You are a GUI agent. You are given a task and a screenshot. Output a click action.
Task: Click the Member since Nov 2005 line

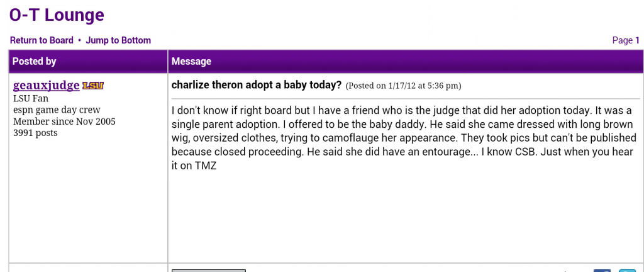[65, 122]
